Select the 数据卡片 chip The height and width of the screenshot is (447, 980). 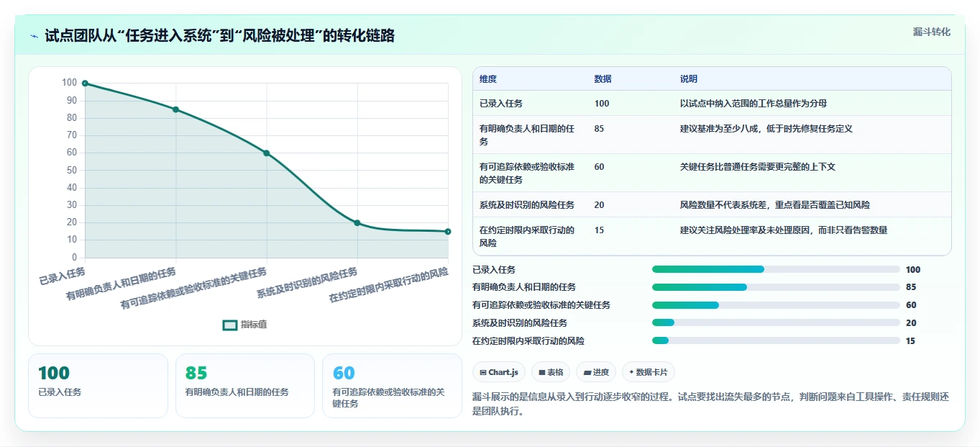649,372
